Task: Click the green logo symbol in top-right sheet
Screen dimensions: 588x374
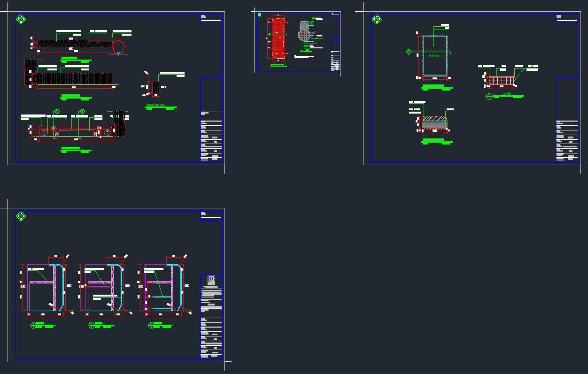Action: click(x=377, y=19)
